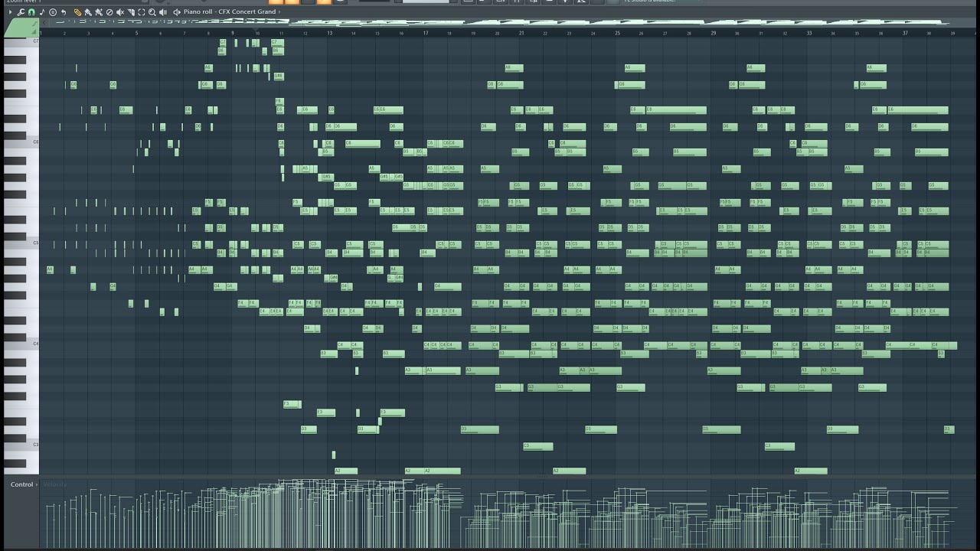Image resolution: width=980 pixels, height=551 pixels.
Task: Select the Paint brush tool
Action: pos(88,12)
